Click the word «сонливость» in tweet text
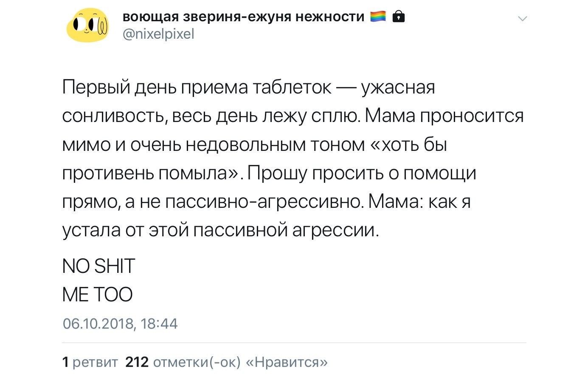Image resolution: width=588 pixels, height=377 pixels. pyautogui.click(x=114, y=116)
